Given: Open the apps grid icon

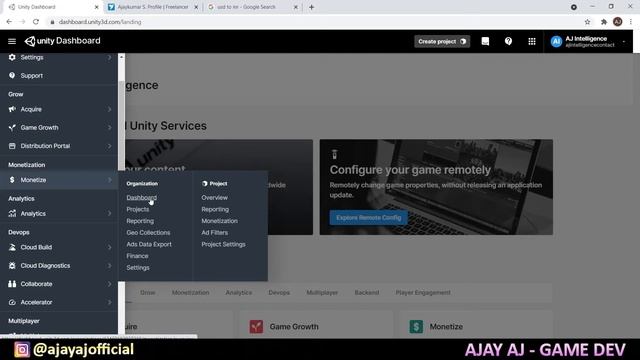Looking at the screenshot, I should pyautogui.click(x=531, y=41).
